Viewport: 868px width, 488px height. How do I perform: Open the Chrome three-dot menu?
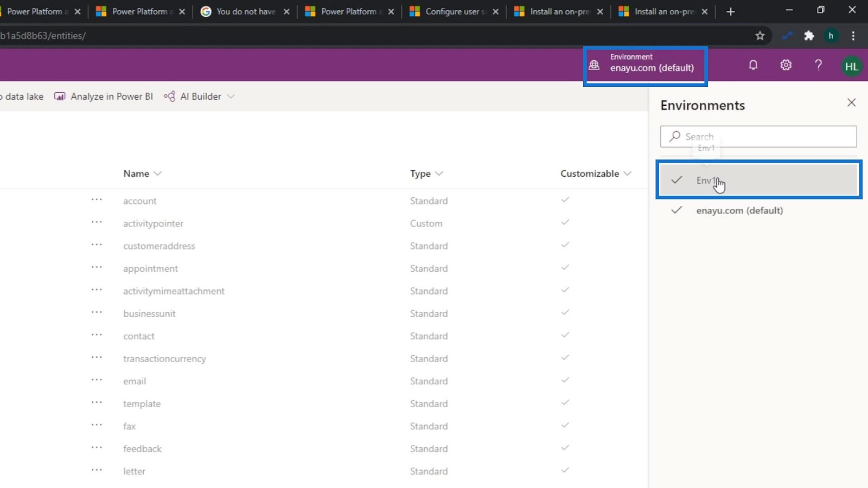853,36
